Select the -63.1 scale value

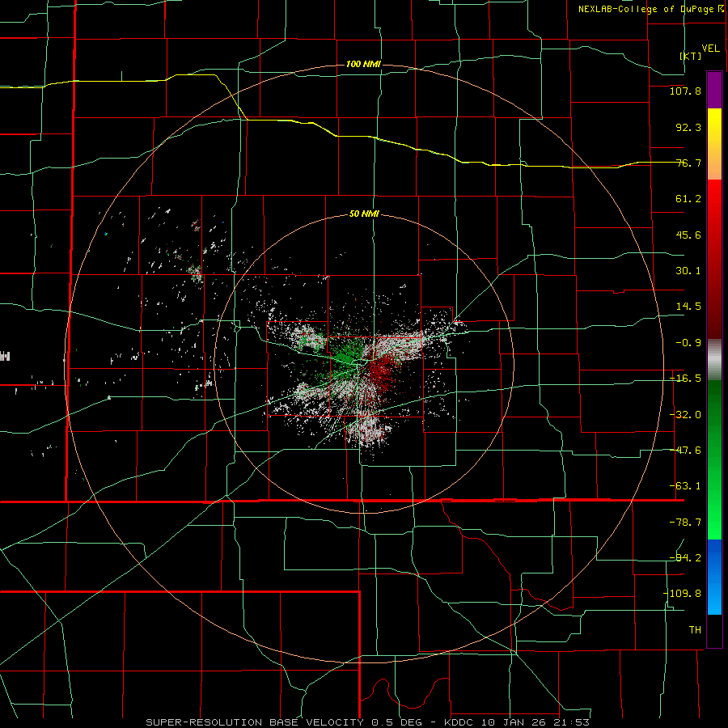[685, 486]
